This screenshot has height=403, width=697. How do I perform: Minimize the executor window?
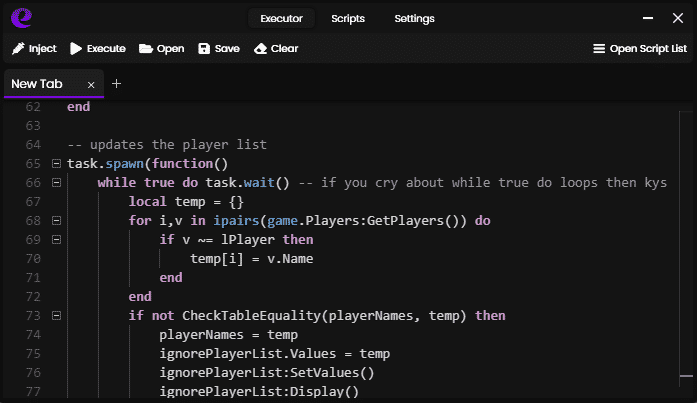tap(648, 18)
